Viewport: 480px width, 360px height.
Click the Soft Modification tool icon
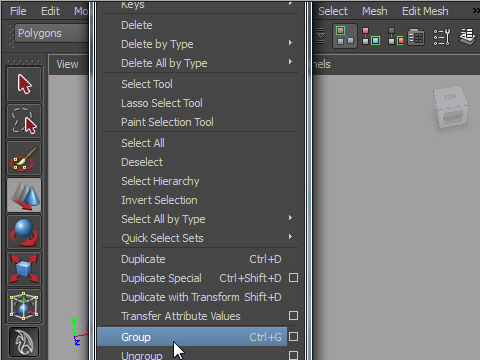pos(24,342)
